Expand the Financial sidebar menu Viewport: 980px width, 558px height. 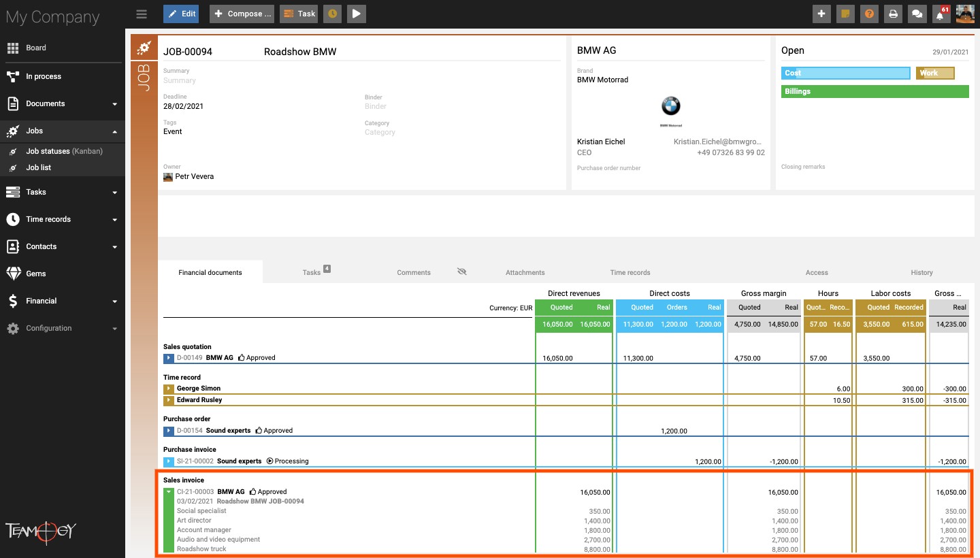tap(63, 301)
